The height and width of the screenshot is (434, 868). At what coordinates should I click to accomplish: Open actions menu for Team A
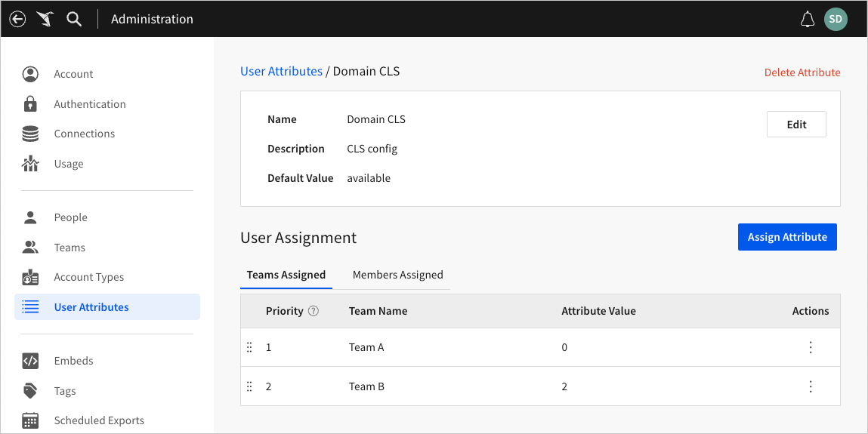(x=811, y=347)
